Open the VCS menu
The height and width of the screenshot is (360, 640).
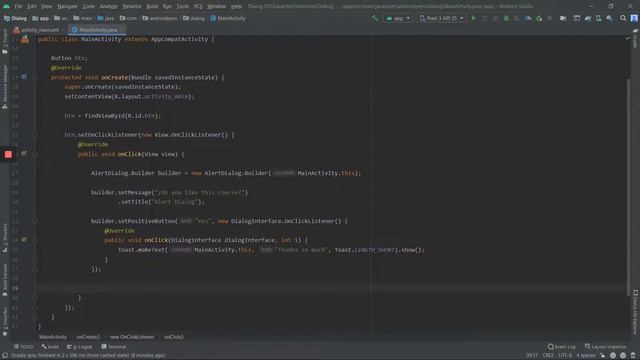(x=198, y=6)
